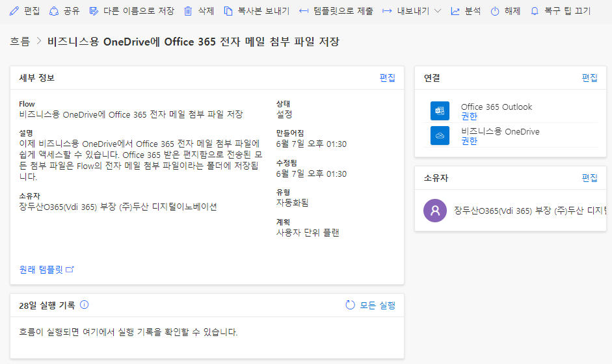This screenshot has height=364, width=612.
Task: Click 편집 link in 소유자 card
Action: (589, 178)
